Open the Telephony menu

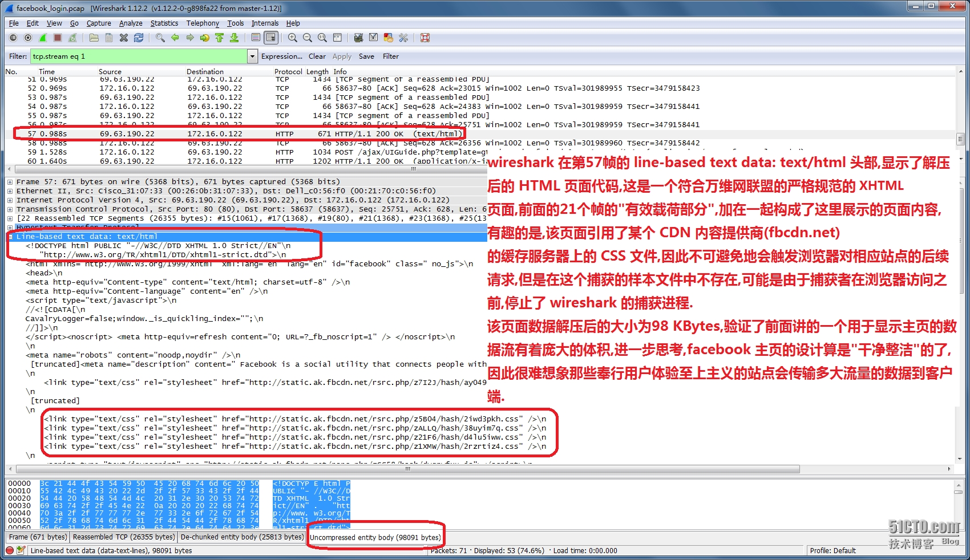point(203,23)
